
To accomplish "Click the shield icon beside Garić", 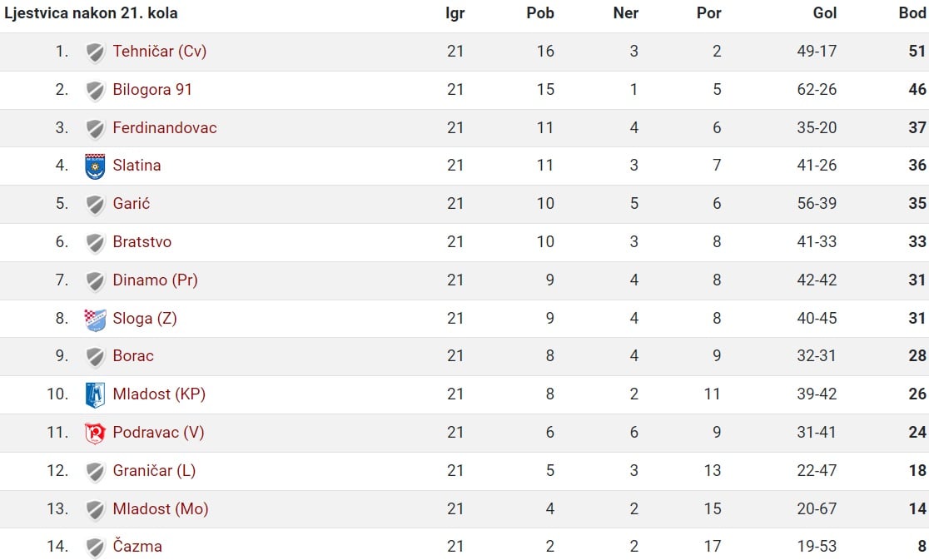I will coord(95,205).
